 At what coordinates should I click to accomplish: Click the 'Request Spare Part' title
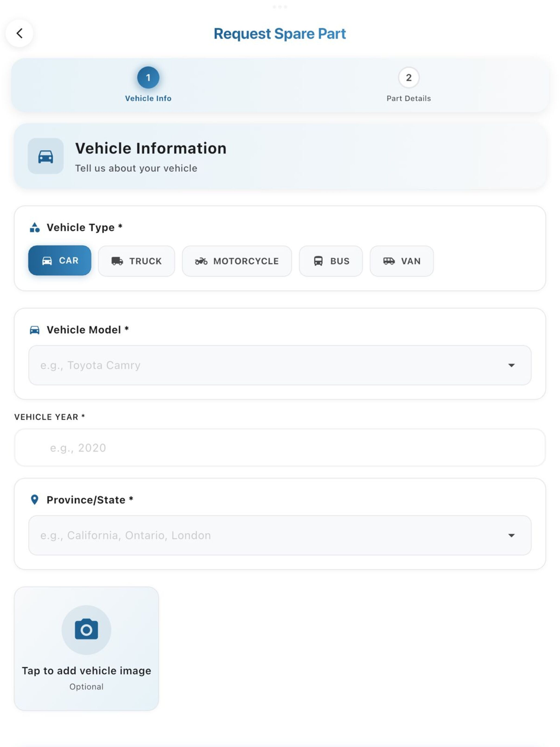coord(280,34)
